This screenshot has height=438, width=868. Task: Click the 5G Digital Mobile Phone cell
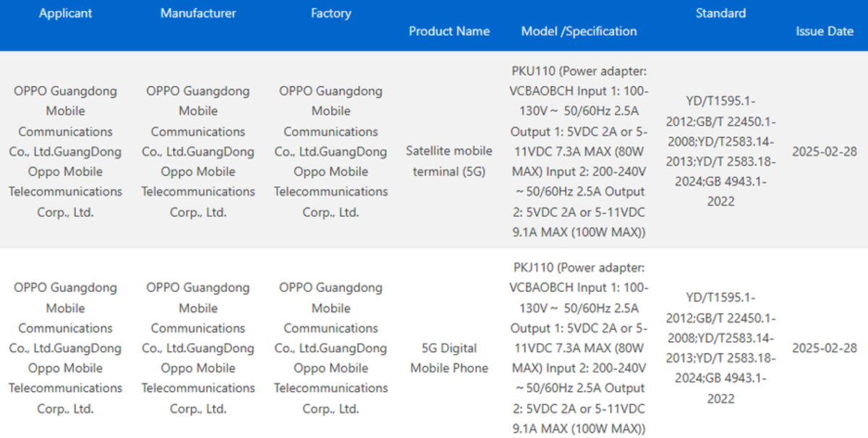click(x=449, y=358)
